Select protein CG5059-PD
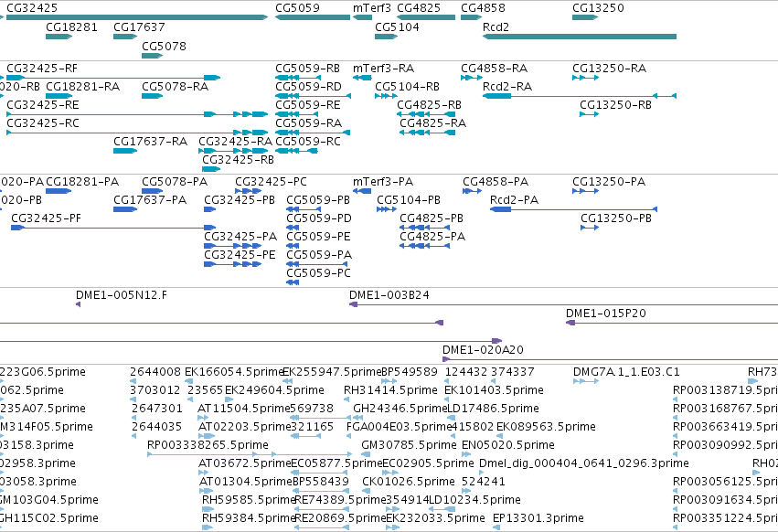The image size is (778, 532). [293, 228]
